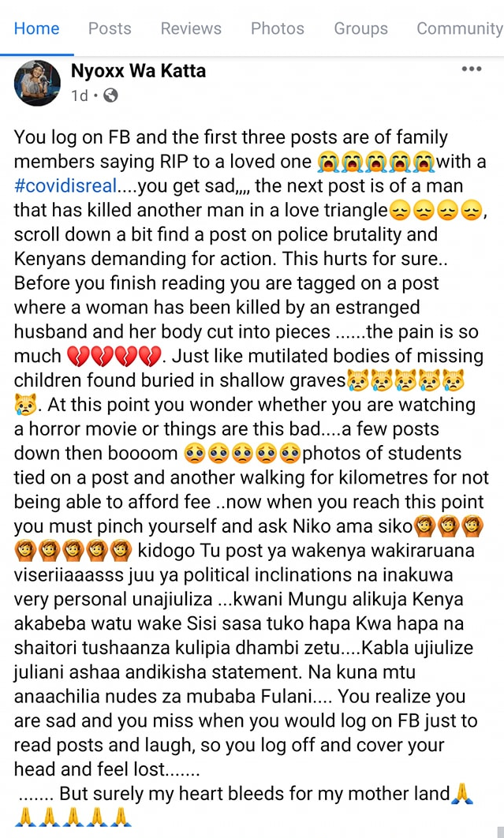Open the three-dot post options menu
Image resolution: width=504 pixels, height=838 pixels.
pos(472,69)
